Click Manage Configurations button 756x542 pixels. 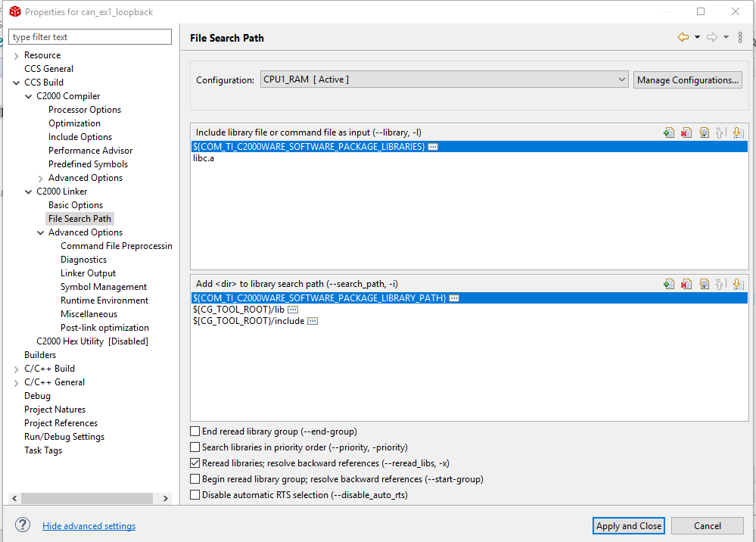(688, 80)
